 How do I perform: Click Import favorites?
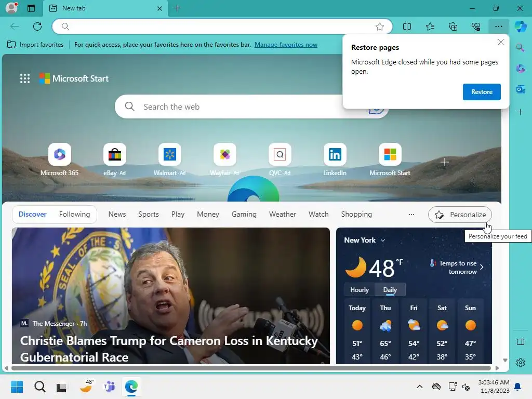point(35,45)
